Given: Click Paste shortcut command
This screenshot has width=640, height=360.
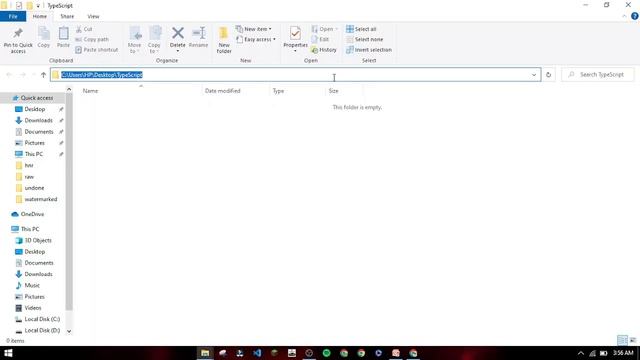Looking at the screenshot, I should (x=97, y=49).
